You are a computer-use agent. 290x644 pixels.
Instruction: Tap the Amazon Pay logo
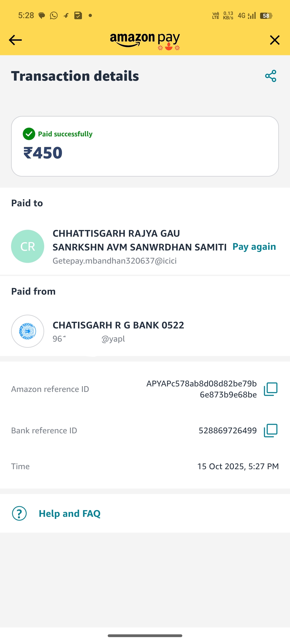click(145, 40)
